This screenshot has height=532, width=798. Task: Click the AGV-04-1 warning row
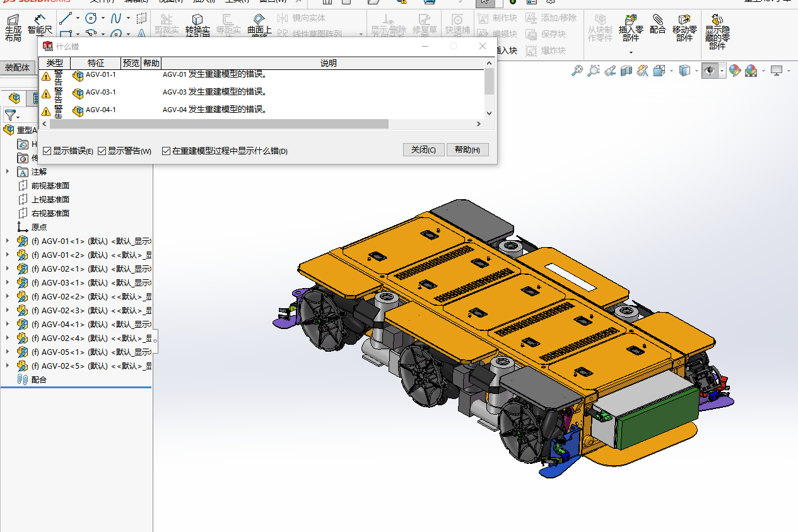(261, 110)
